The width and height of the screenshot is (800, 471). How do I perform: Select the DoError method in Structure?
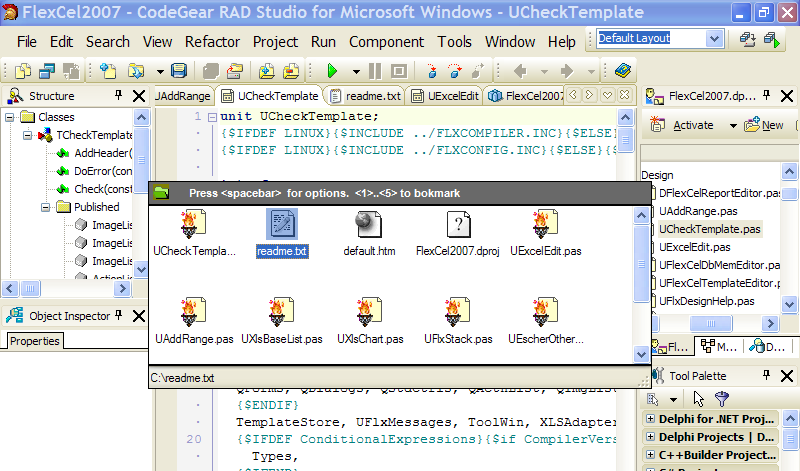[x=103, y=171]
